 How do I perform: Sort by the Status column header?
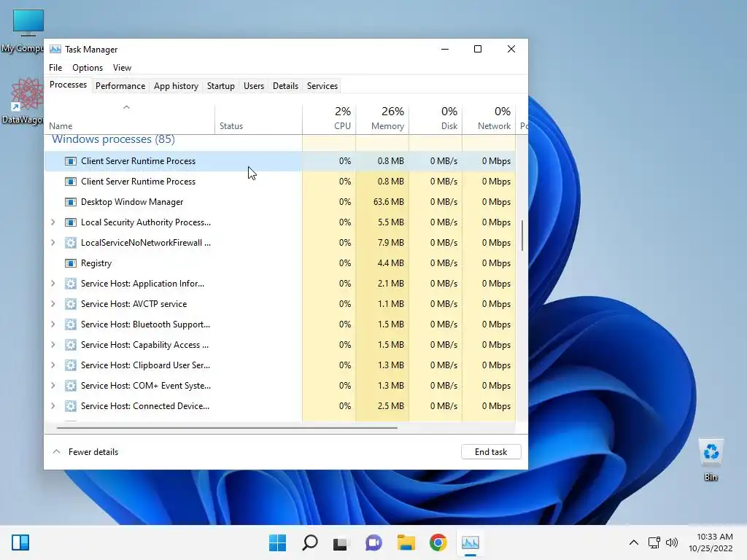(258, 118)
